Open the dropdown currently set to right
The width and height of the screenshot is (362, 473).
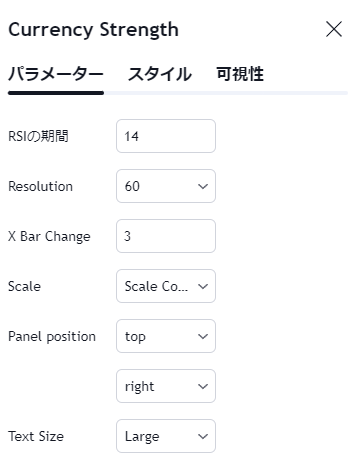click(x=166, y=386)
